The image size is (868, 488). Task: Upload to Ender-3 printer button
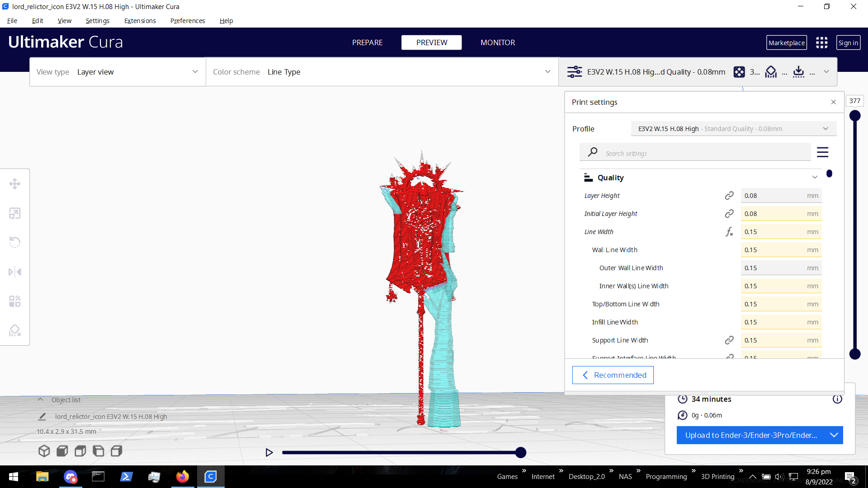click(x=751, y=435)
